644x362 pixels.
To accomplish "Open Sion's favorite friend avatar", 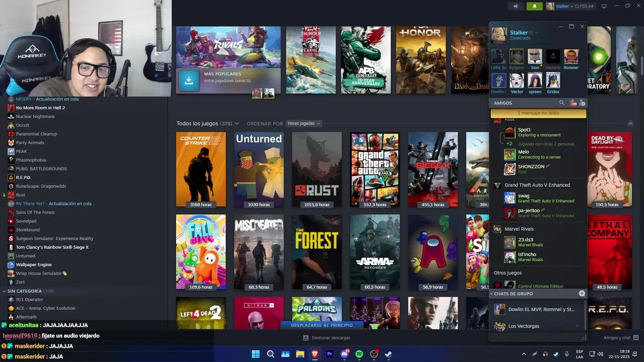I will click(535, 56).
